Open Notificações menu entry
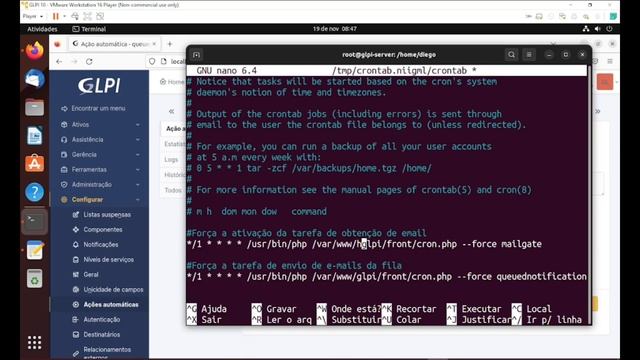Viewport: 640px width, 360px height. pyautogui.click(x=100, y=244)
